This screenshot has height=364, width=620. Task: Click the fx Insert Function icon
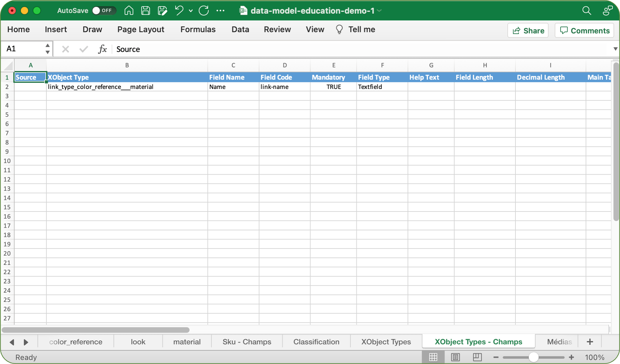click(102, 49)
